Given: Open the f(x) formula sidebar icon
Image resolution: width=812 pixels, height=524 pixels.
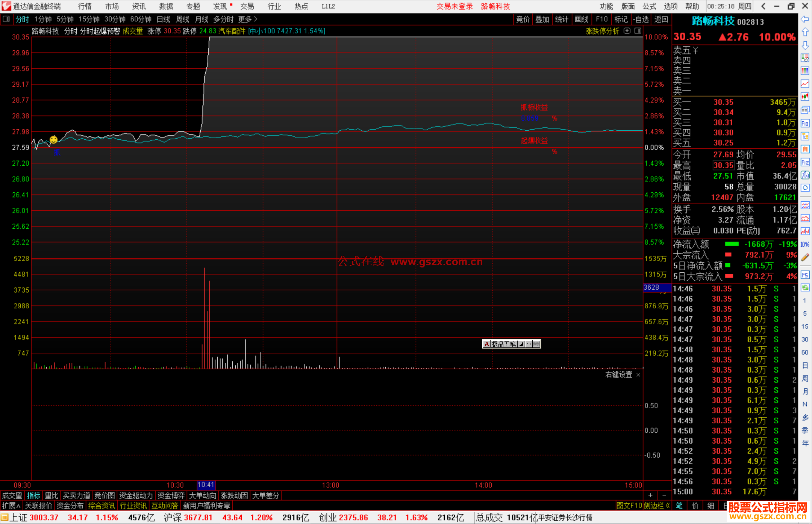Looking at the screenshot, I should point(805,175).
